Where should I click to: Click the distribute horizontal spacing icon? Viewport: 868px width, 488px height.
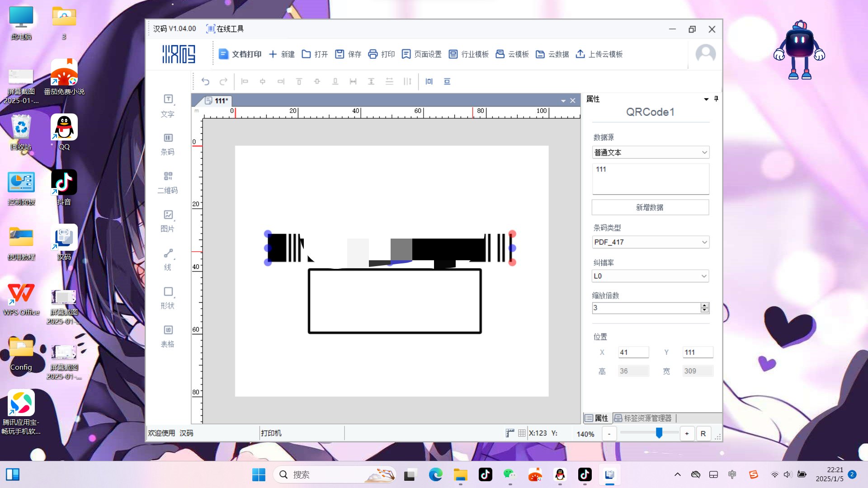point(407,81)
